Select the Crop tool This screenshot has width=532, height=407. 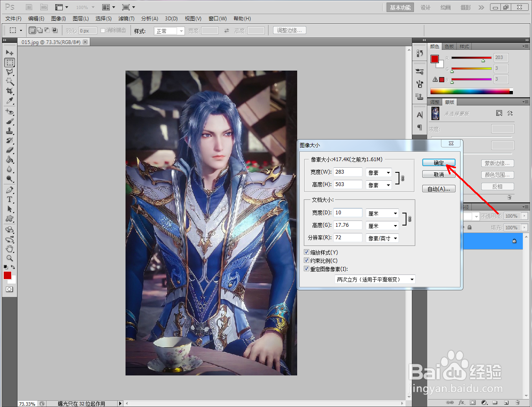click(x=10, y=91)
